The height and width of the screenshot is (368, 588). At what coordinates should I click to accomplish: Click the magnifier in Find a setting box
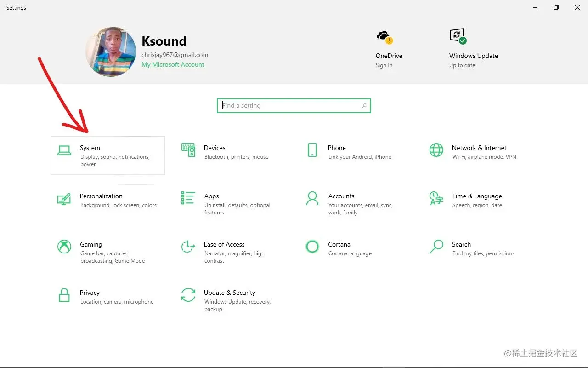point(364,106)
